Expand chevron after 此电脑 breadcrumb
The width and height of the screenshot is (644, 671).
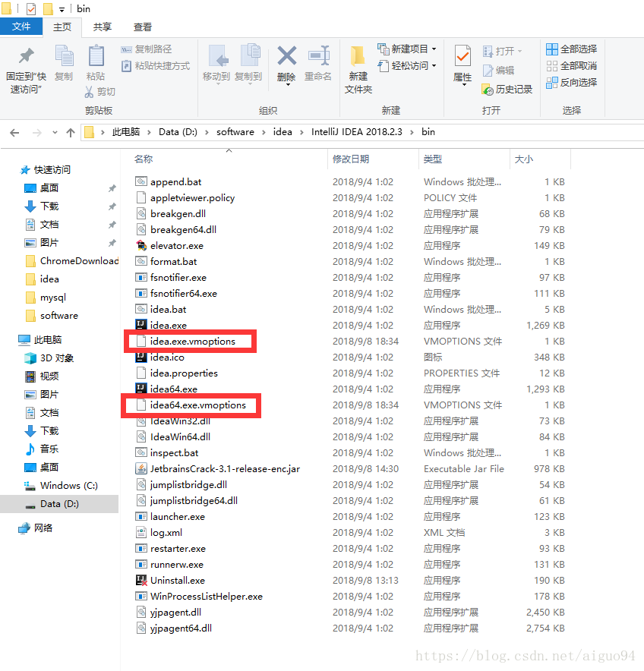pyautogui.click(x=150, y=132)
